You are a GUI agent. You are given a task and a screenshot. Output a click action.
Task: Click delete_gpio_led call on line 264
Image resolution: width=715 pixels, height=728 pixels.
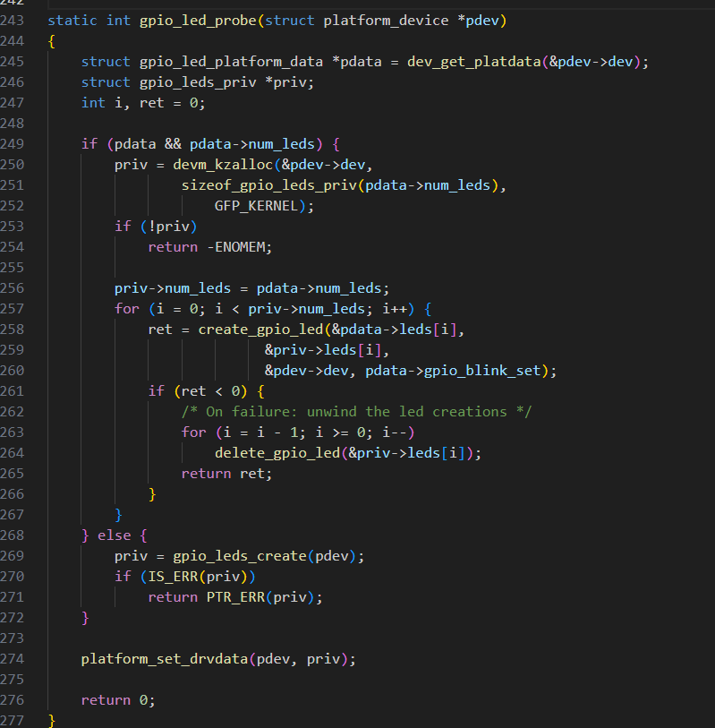277,453
